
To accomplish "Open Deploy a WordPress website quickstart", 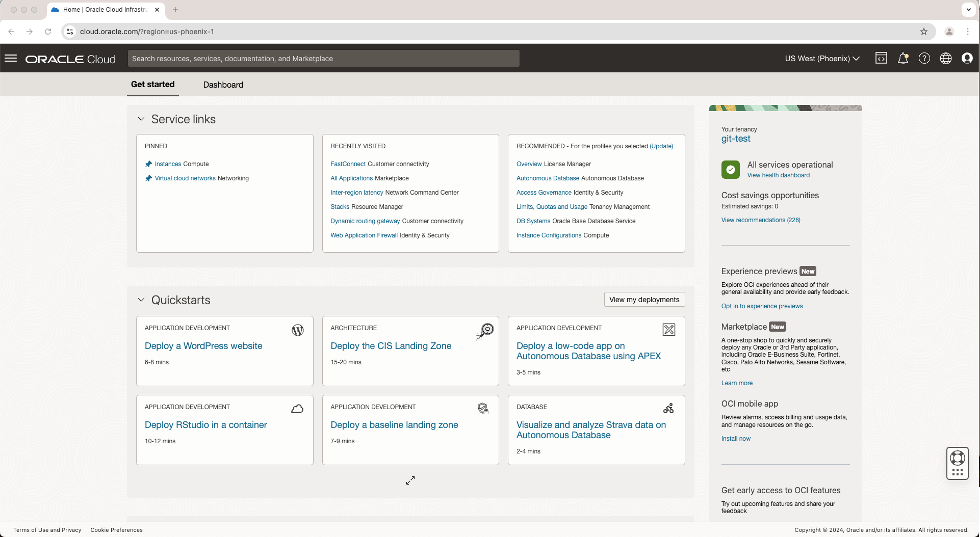I will (x=203, y=346).
